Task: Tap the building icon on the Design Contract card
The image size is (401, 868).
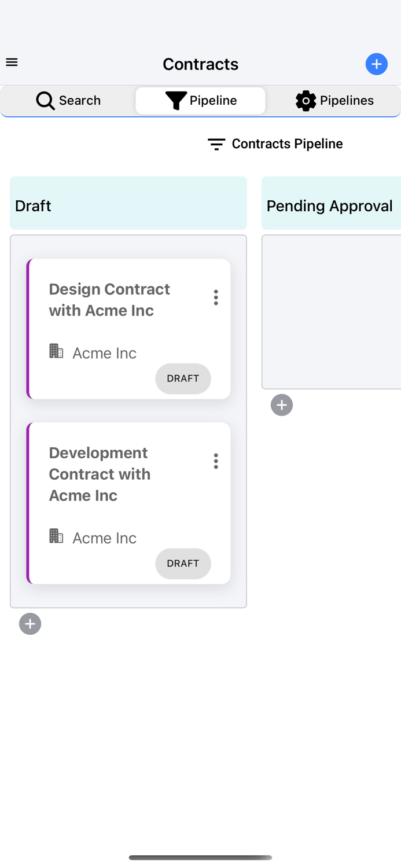Action: pos(56,351)
